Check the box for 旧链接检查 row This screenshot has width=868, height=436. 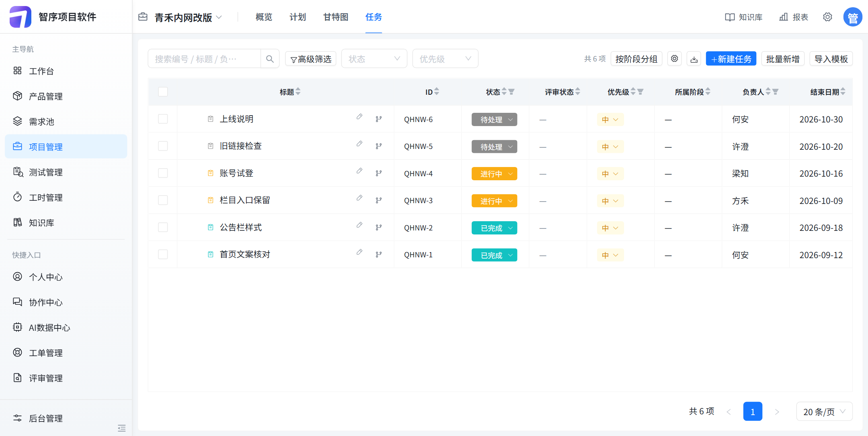click(163, 146)
